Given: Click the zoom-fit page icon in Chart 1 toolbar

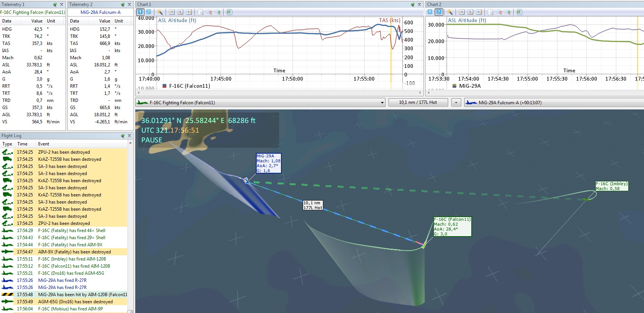Looking at the screenshot, I should tap(200, 12).
